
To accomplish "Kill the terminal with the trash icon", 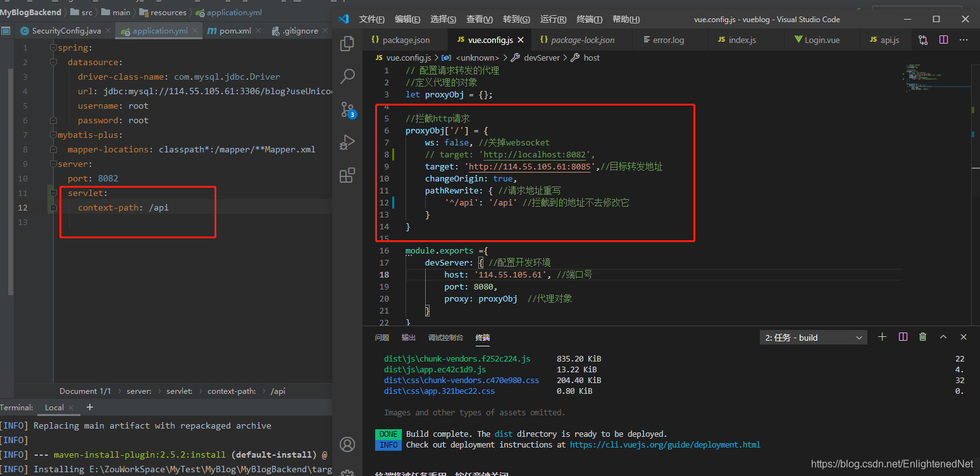I will (923, 337).
